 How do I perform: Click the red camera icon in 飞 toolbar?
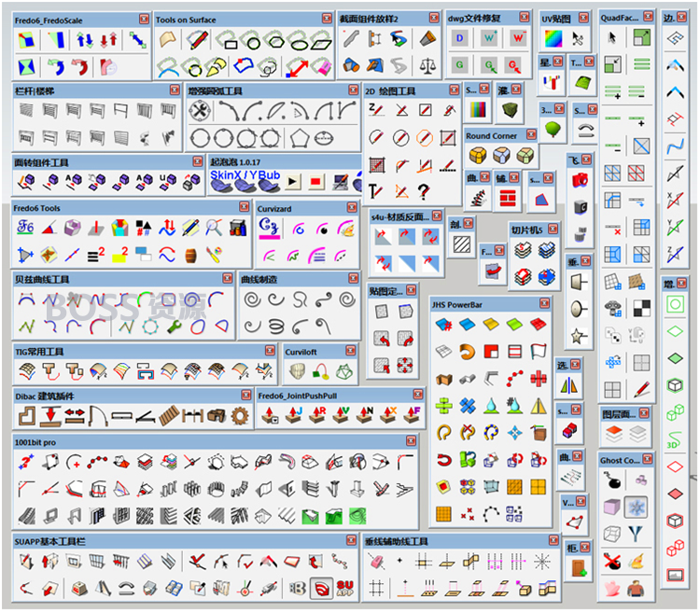(x=581, y=180)
